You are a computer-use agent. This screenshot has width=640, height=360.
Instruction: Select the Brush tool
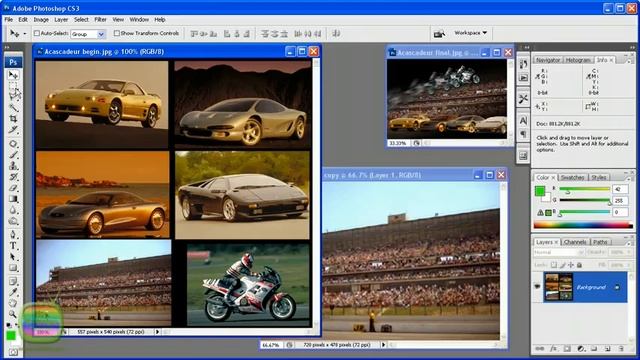point(13,155)
